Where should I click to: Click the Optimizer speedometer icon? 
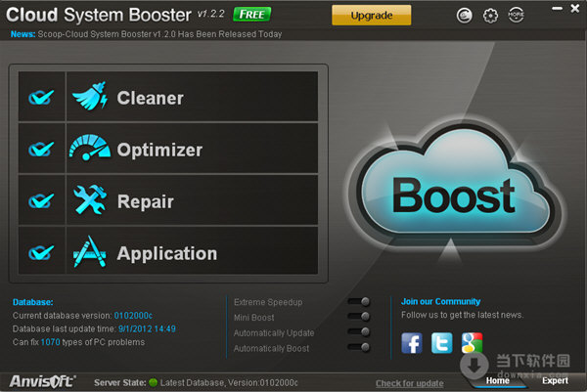point(90,149)
